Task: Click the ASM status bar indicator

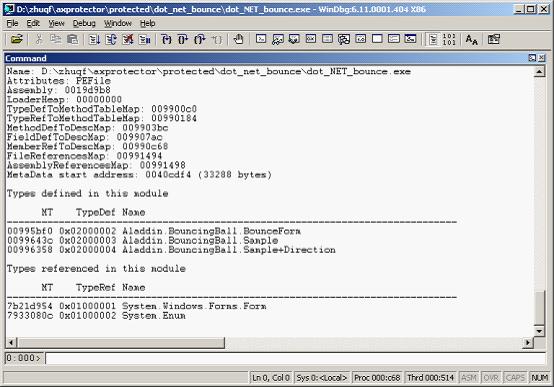Action: click(x=469, y=378)
